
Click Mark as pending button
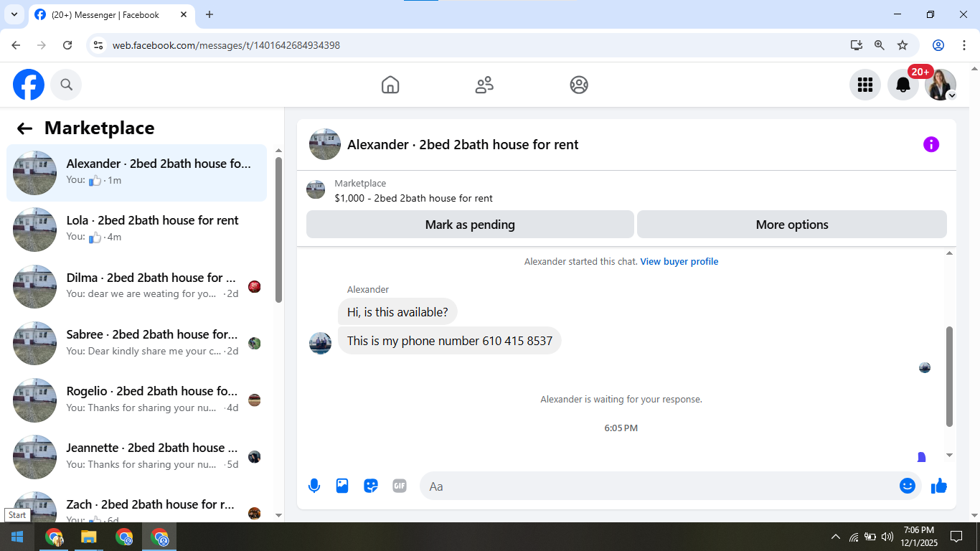click(x=470, y=225)
